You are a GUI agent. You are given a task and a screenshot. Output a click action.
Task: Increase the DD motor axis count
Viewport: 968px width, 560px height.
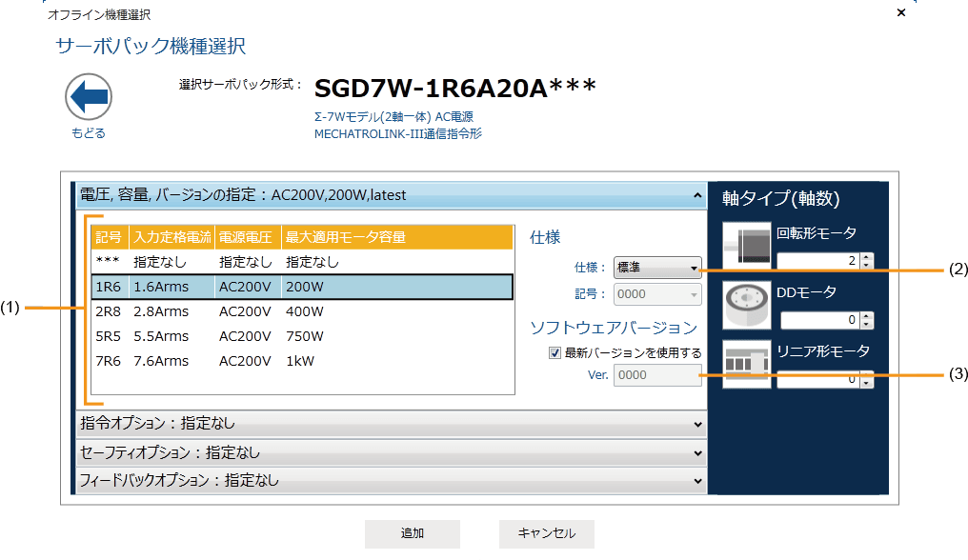[x=865, y=316]
